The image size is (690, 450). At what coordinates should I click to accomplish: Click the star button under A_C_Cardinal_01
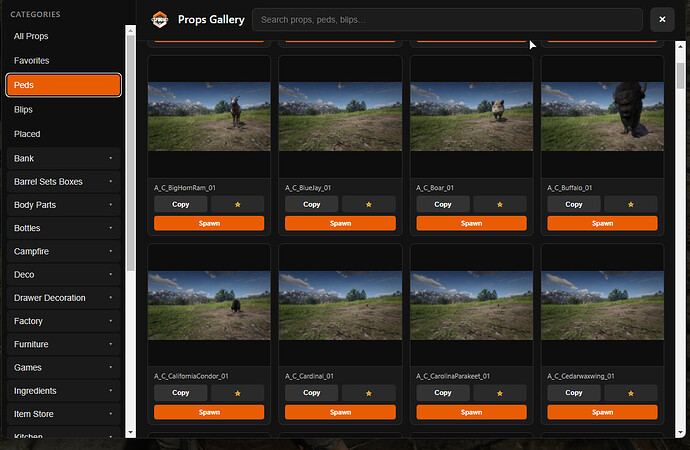(x=369, y=393)
